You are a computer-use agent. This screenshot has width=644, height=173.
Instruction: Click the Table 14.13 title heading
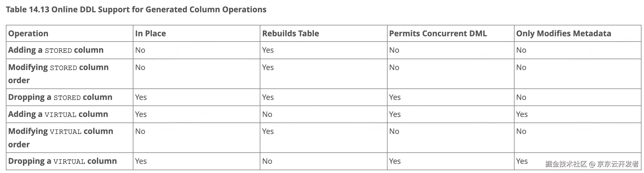[x=136, y=9]
